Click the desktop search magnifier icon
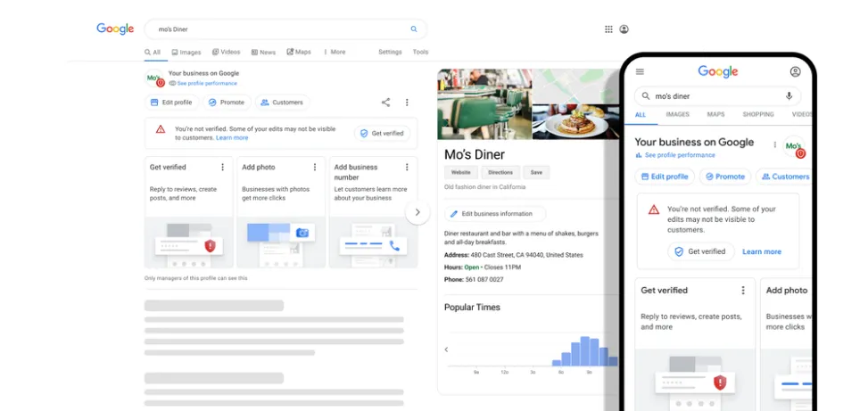Image resolution: width=868 pixels, height=411 pixels. (414, 29)
